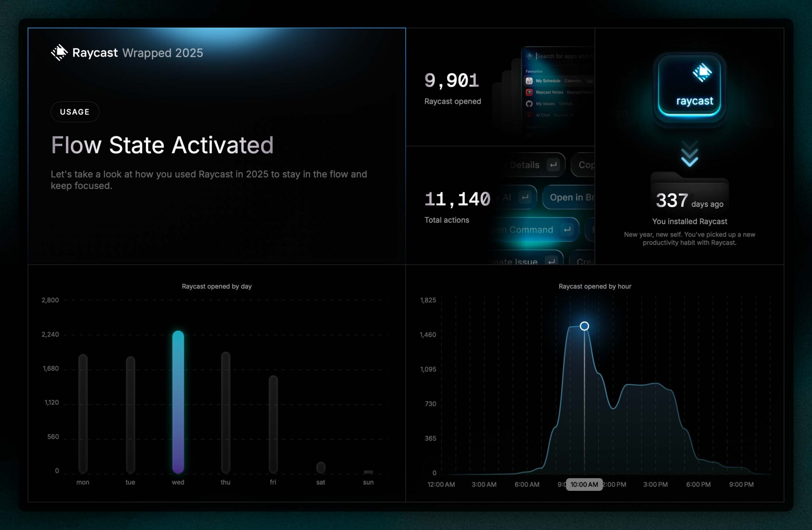Viewport: 812px width, 530px height.
Task: Click the My Schedule calendar icon
Action: tap(529, 81)
